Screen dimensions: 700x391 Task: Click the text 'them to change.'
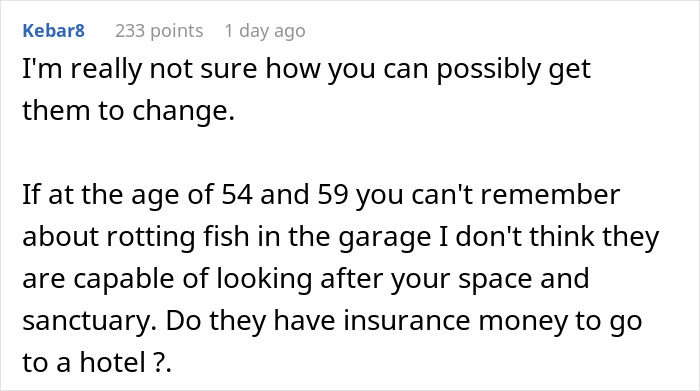(x=129, y=111)
